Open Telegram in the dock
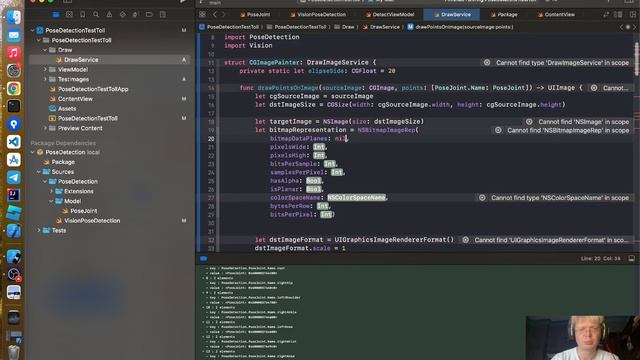The height and width of the screenshot is (360, 640). point(13,177)
